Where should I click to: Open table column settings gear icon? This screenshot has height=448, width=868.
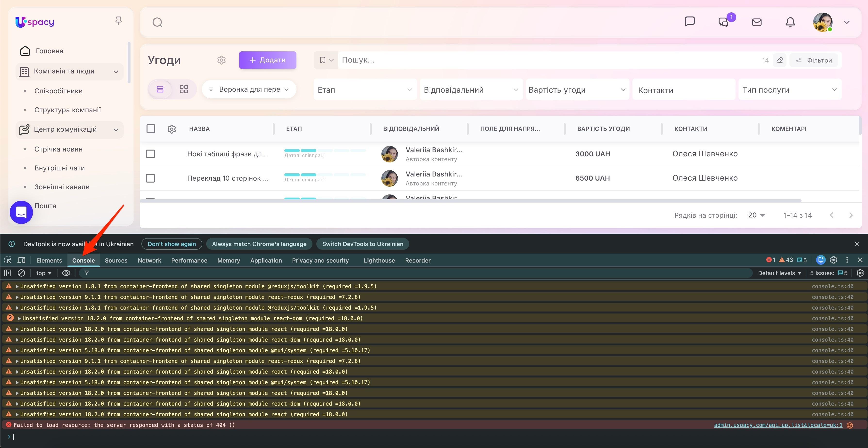click(172, 129)
